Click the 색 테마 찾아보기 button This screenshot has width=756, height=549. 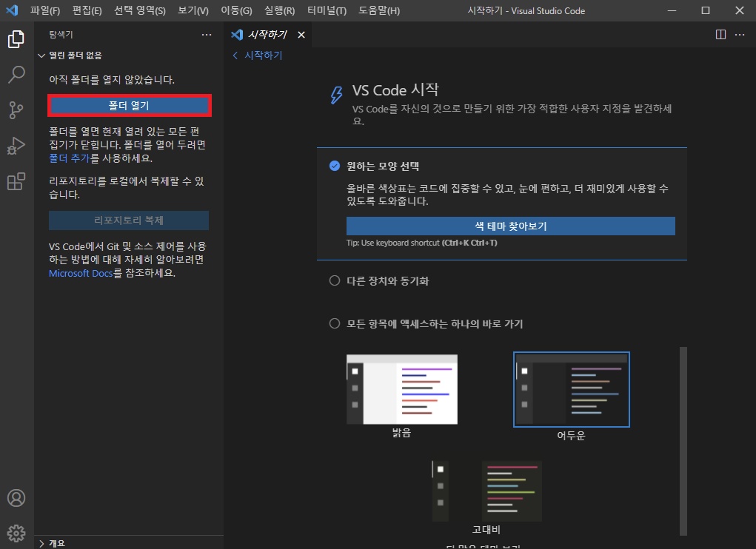click(511, 226)
